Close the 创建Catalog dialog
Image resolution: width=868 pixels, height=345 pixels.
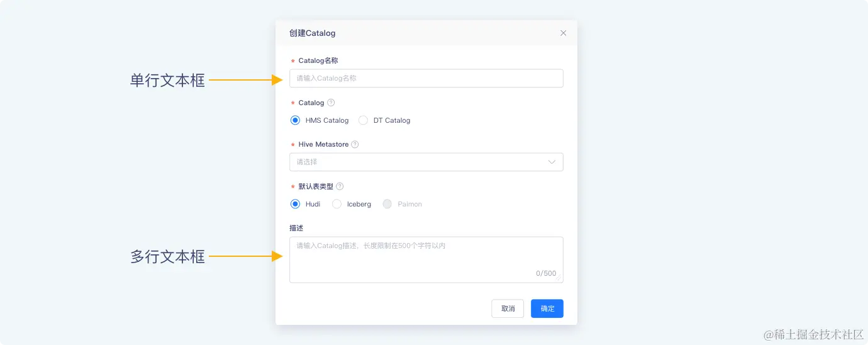(563, 33)
